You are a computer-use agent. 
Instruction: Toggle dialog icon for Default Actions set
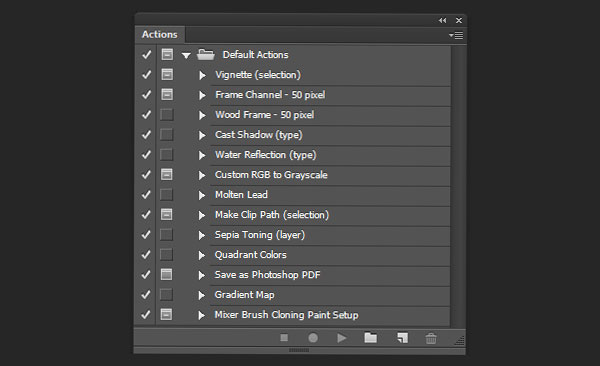point(167,54)
